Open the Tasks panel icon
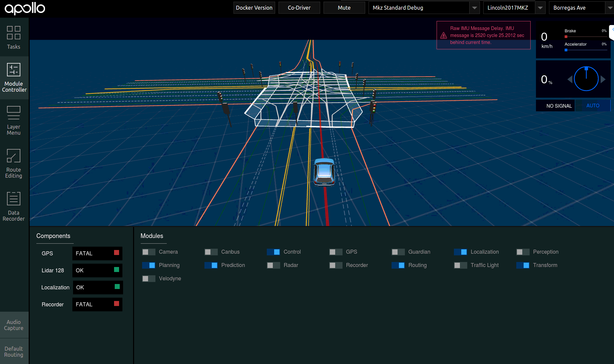This screenshot has height=364, width=614. pyautogui.click(x=14, y=33)
